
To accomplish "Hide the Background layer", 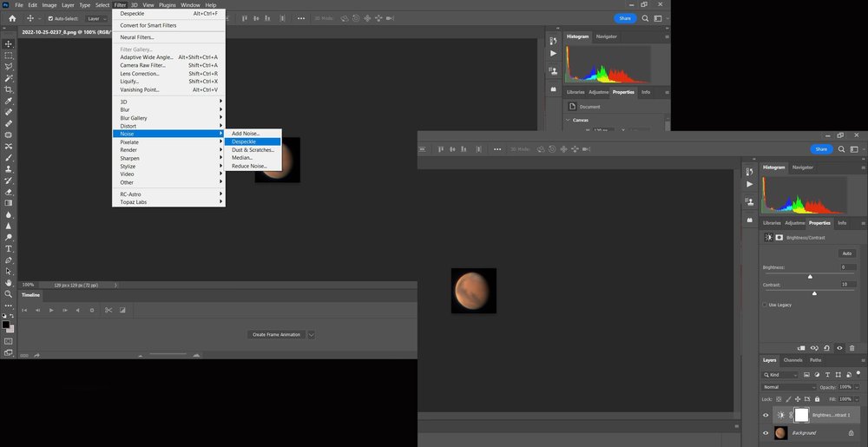I will pos(766,432).
